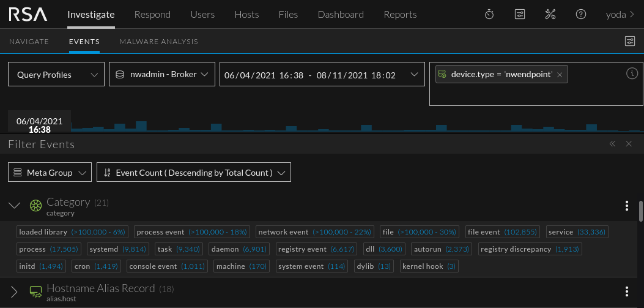Open the nwadmin - Broker service dropdown
644x308 pixels.
tap(162, 75)
